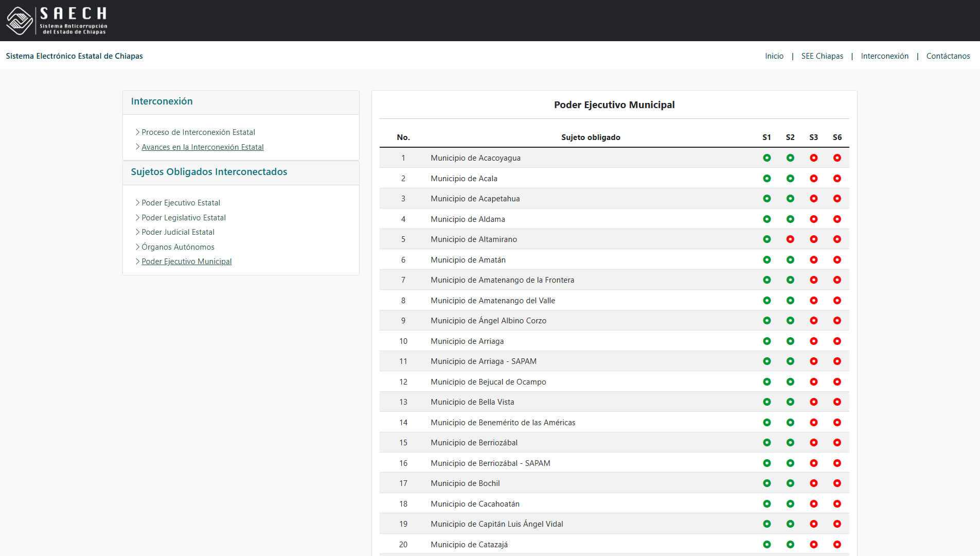Click the green S1 indicator for Municipio de Amatán

tap(767, 260)
